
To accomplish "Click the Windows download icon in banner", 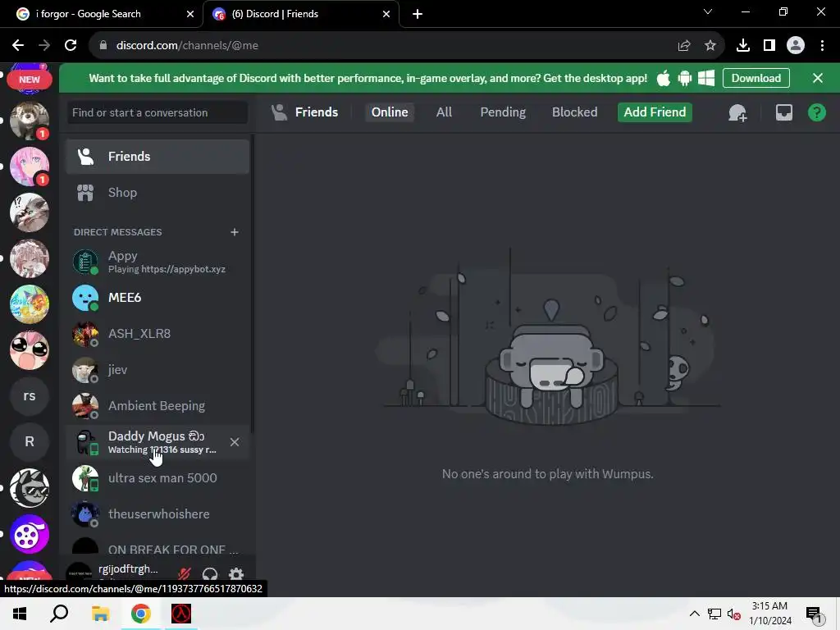I will click(x=706, y=78).
